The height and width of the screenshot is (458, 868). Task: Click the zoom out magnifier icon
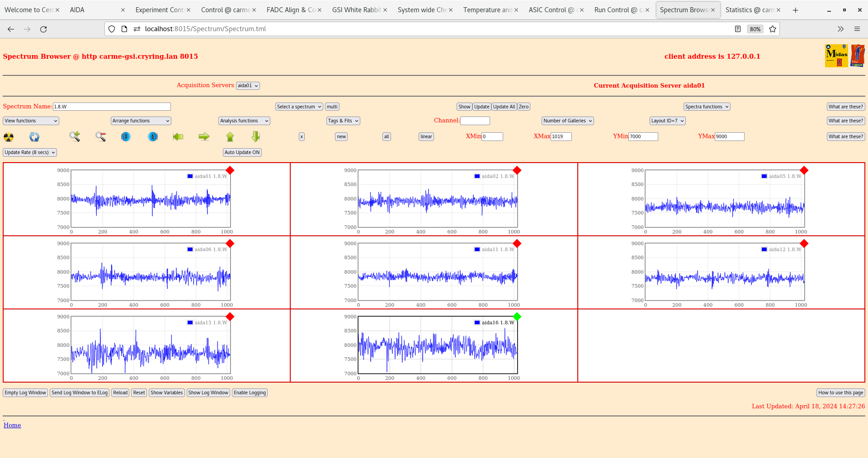(x=100, y=136)
